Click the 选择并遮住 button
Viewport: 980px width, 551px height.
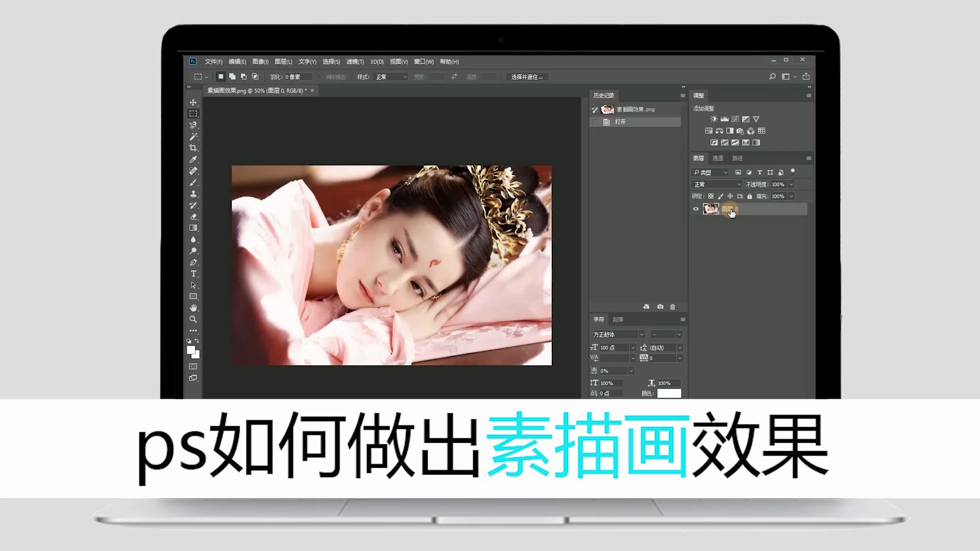point(527,77)
